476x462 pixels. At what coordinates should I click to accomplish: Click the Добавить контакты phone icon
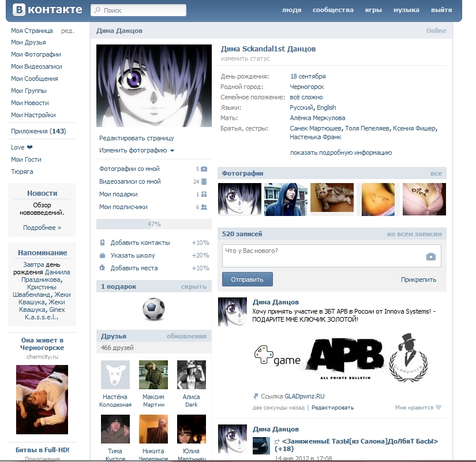102,243
